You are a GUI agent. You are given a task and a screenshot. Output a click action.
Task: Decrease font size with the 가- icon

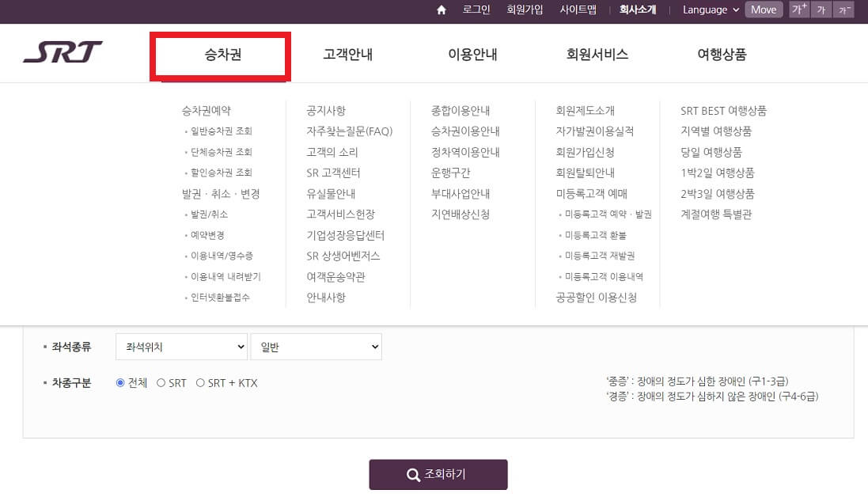tap(843, 9)
